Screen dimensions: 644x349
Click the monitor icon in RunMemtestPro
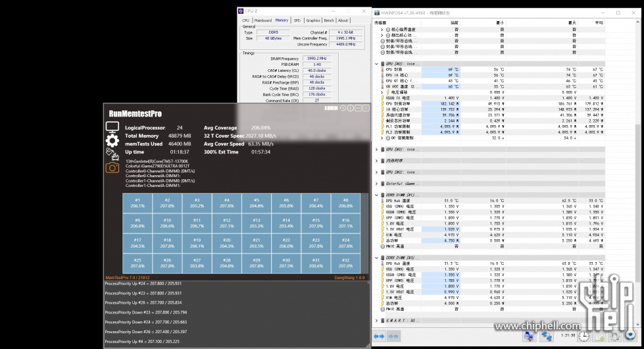pos(112,127)
